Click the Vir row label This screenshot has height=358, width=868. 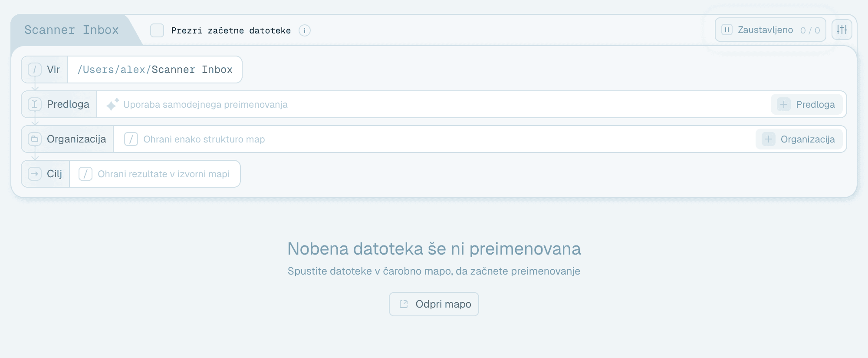pos(53,70)
